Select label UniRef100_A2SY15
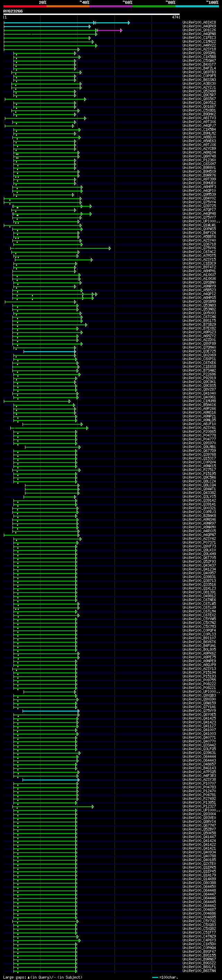The width and height of the screenshot is (222, 980). [x=199, y=259]
